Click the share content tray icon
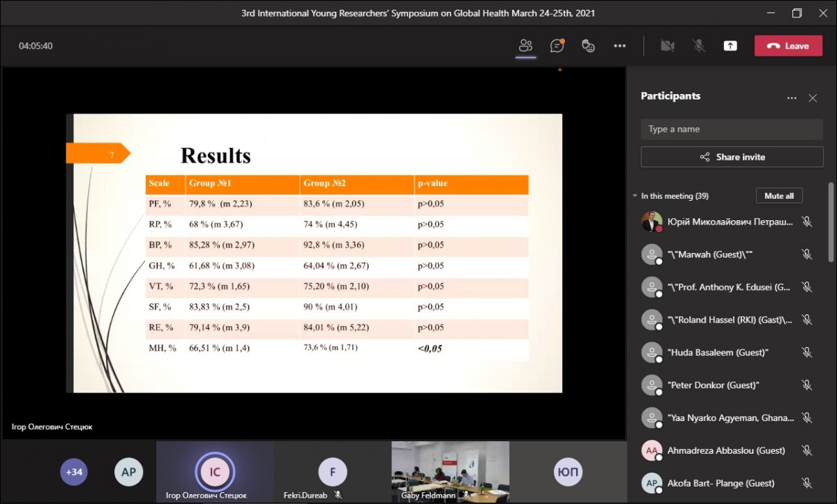This screenshot has height=504, width=837. [x=730, y=46]
